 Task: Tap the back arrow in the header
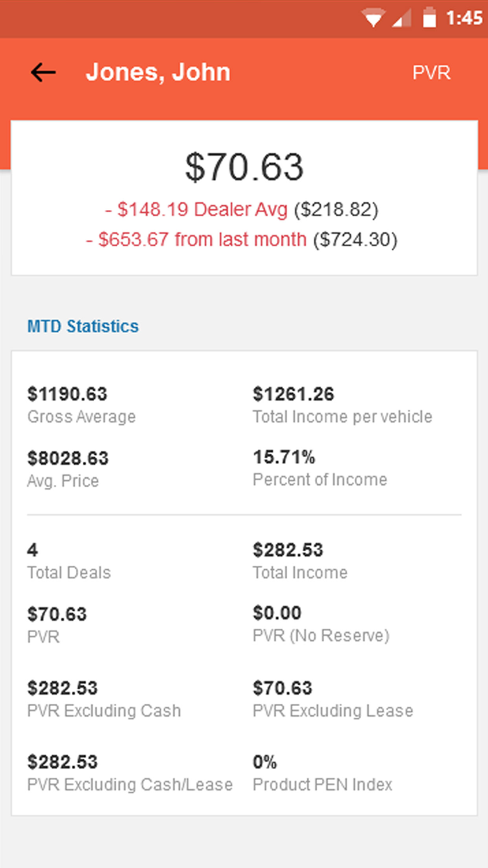(42, 73)
